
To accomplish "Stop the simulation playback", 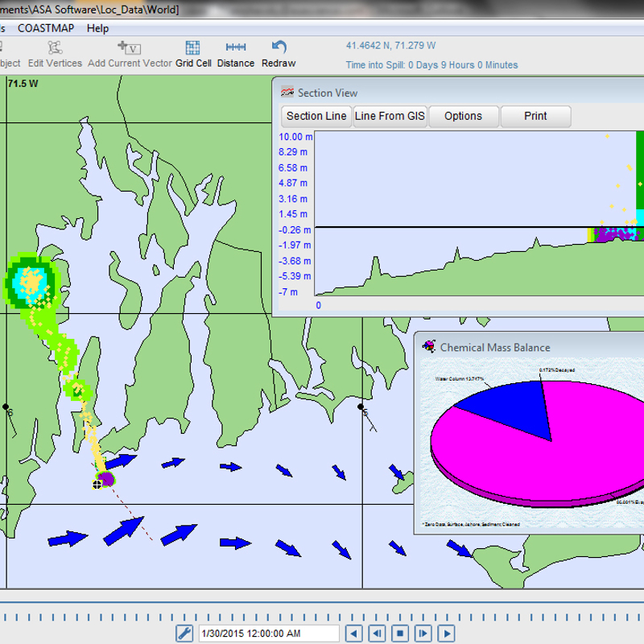I will (400, 634).
